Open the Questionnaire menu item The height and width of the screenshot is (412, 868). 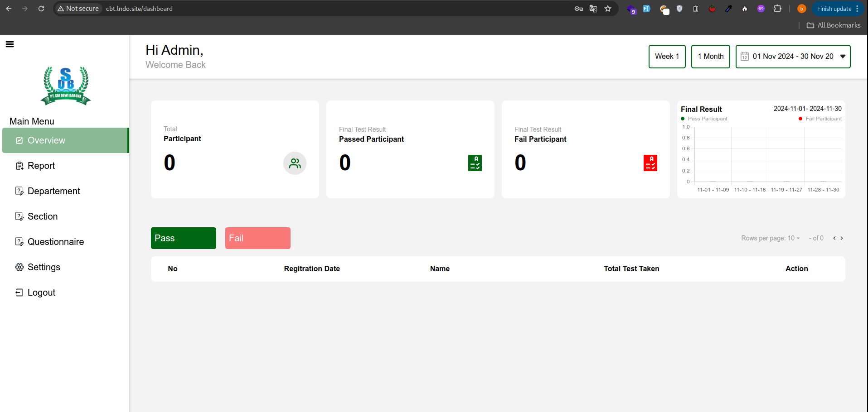point(55,242)
